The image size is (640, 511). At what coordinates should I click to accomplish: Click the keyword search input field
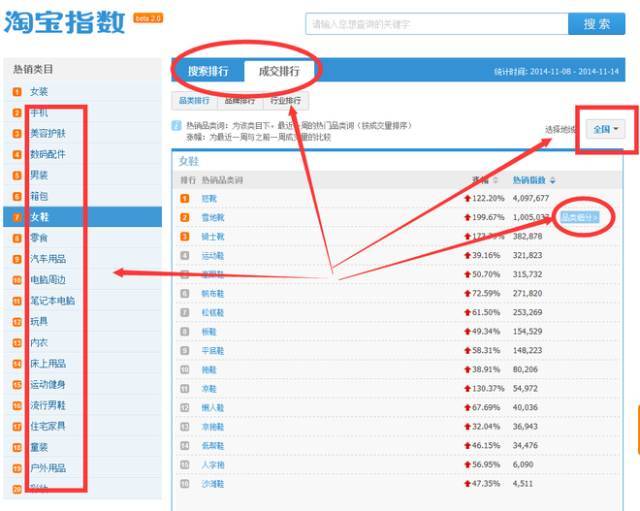(x=437, y=24)
